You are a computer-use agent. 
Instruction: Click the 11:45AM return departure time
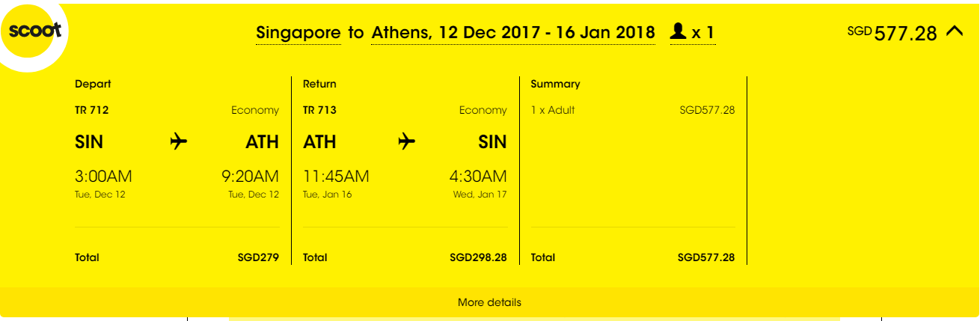coord(336,177)
